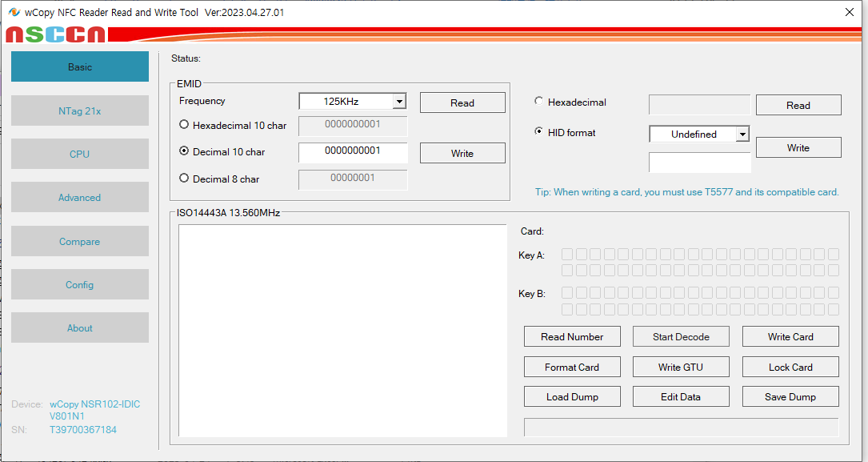
Task: Close the wCopy window
Action: pos(849,12)
